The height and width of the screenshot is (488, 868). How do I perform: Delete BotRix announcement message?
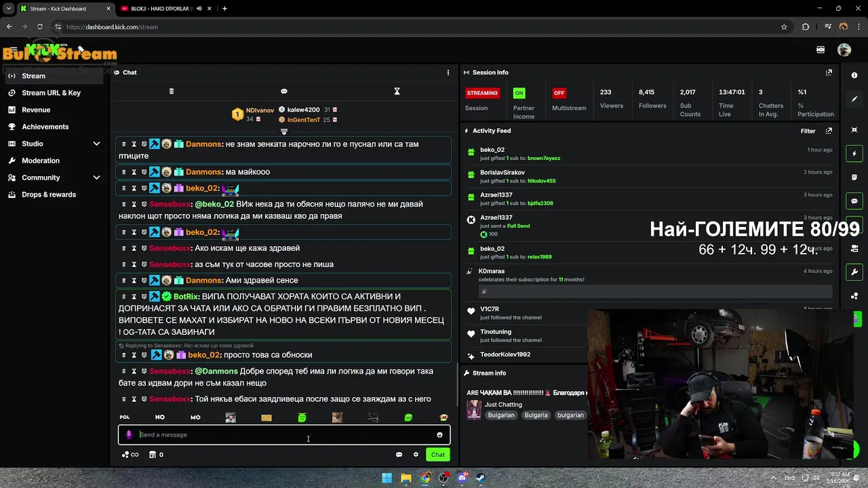(124, 297)
